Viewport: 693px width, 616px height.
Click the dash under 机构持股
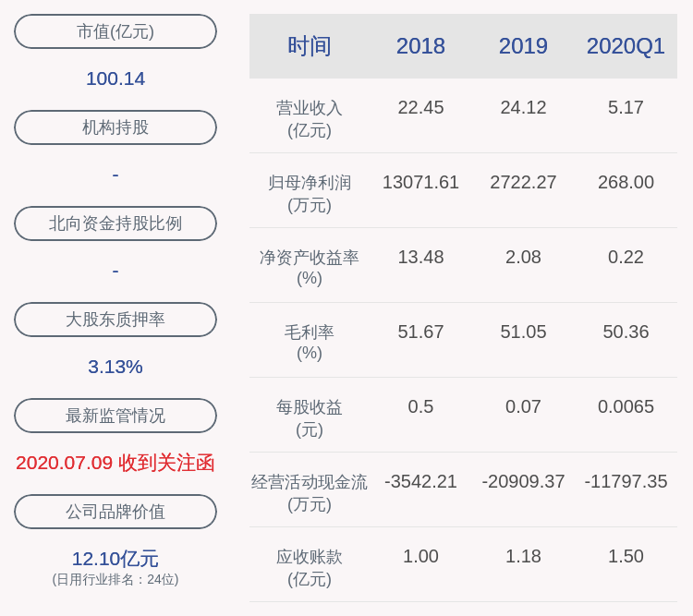pyautogui.click(x=115, y=175)
